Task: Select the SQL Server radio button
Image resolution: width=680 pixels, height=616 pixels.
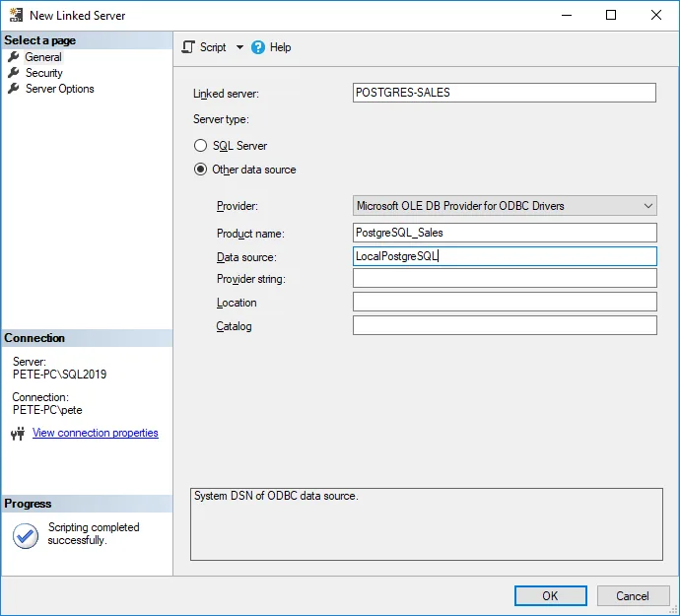Action: point(200,145)
